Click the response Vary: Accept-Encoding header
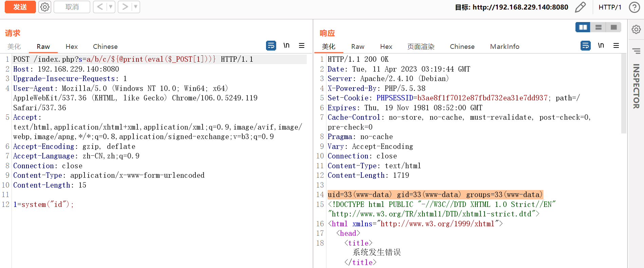The image size is (644, 268). tap(370, 146)
